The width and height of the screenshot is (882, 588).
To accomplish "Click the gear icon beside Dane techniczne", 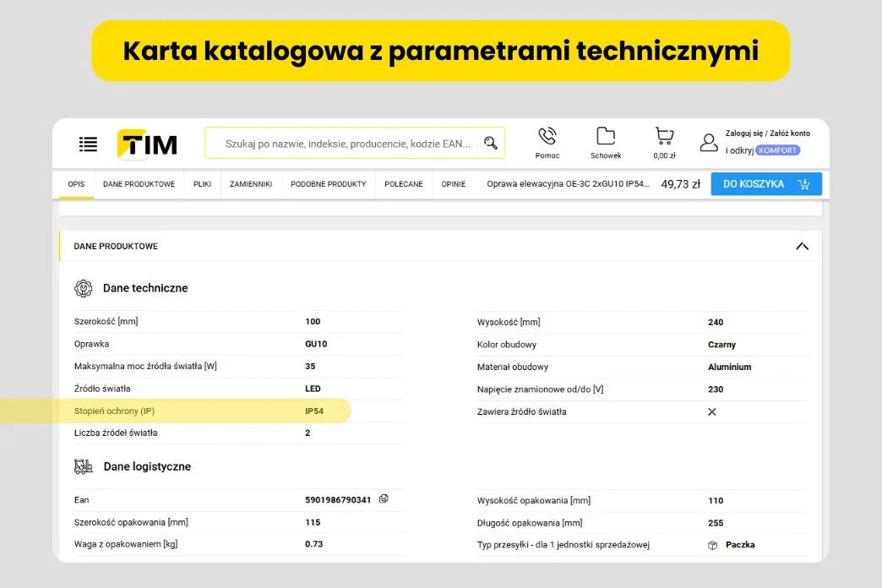I will [84, 287].
